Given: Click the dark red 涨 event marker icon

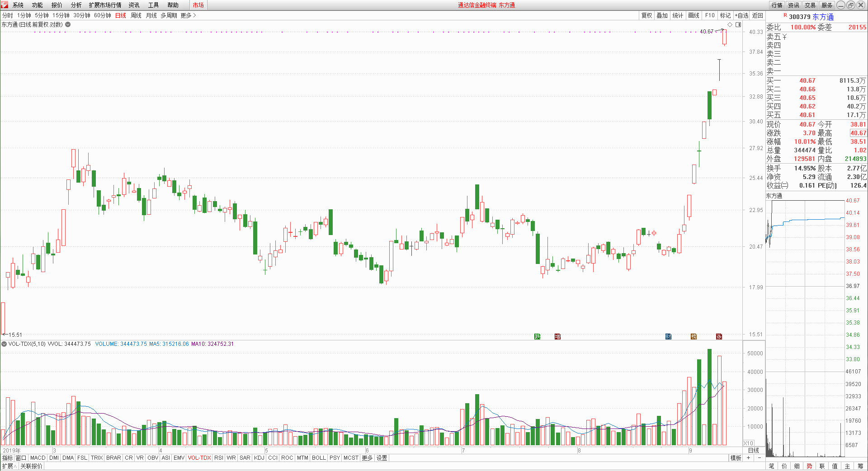Looking at the screenshot, I should point(719,336).
